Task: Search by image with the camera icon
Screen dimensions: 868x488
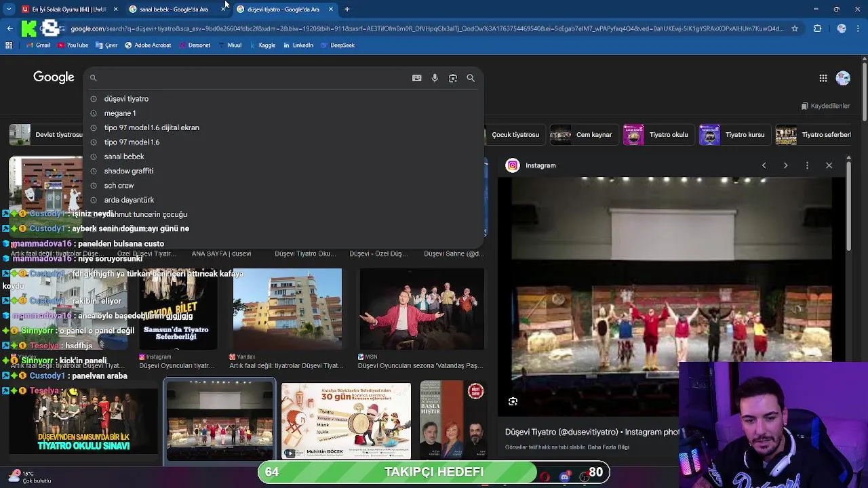Action: click(x=453, y=78)
